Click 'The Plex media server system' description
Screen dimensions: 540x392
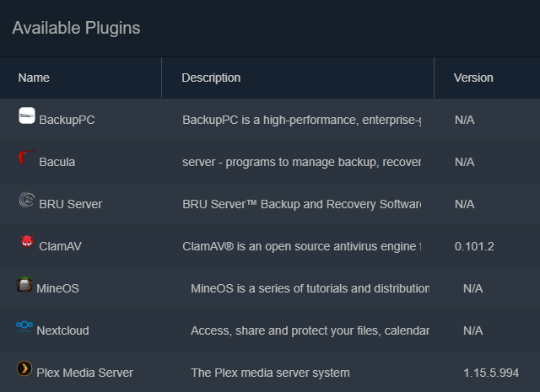pos(270,373)
